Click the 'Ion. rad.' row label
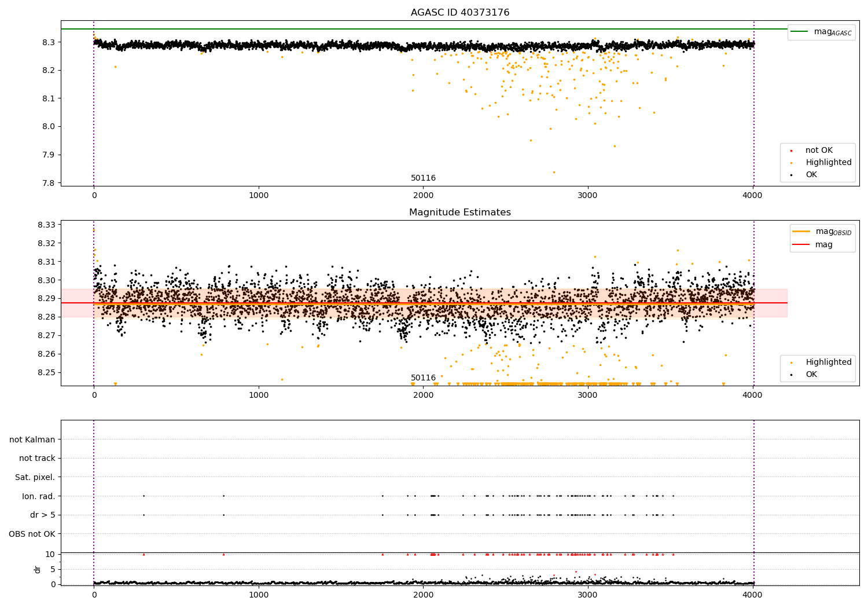Image resolution: width=868 pixels, height=608 pixels. tap(39, 496)
